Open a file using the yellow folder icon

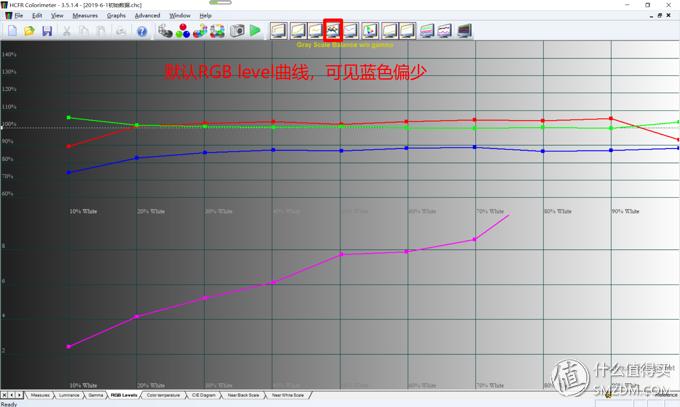pos(29,31)
